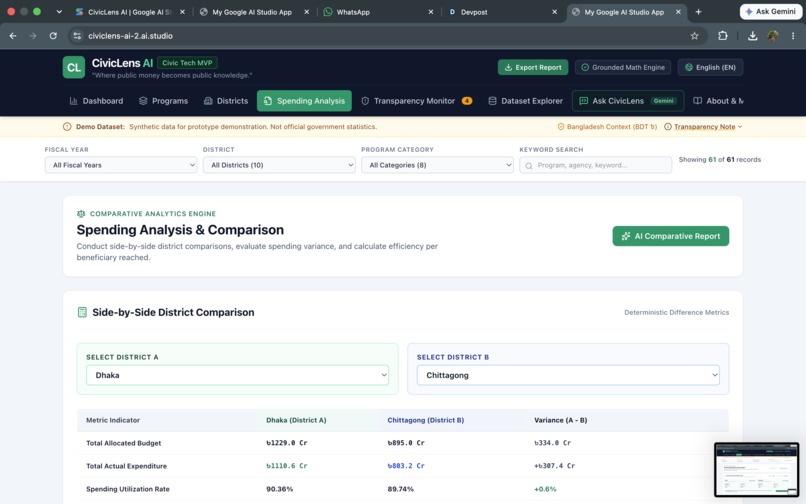The image size is (806, 504).
Task: Click the Gemini badge on Ask CivicLens
Action: coord(664,101)
